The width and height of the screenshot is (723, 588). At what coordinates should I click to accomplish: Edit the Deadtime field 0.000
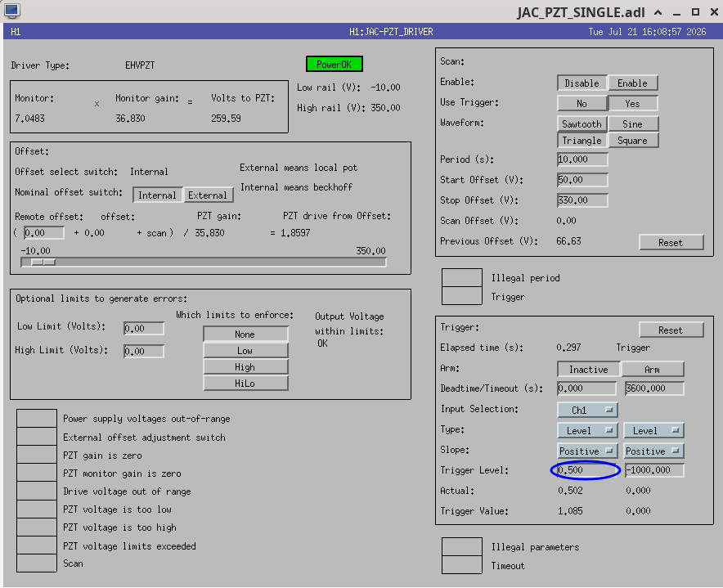point(586,388)
